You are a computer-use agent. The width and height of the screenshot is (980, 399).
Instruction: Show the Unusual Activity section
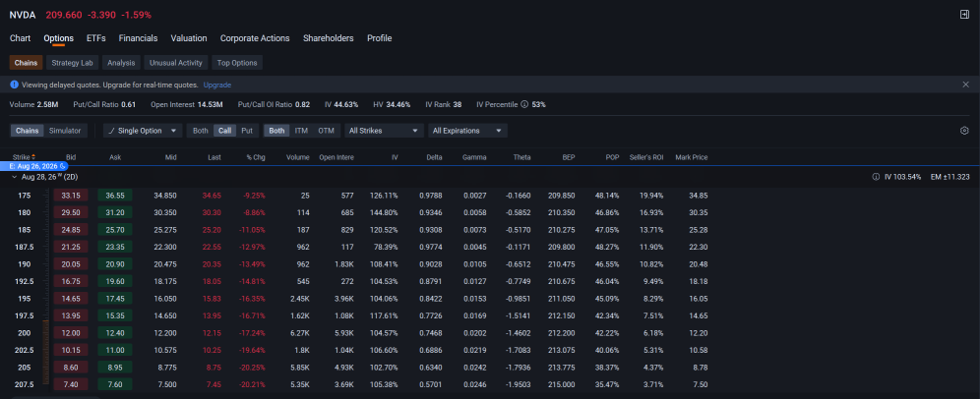point(175,63)
